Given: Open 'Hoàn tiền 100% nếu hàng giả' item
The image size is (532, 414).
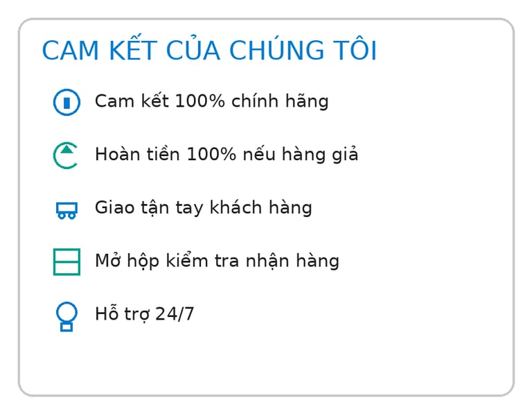Looking at the screenshot, I should click(227, 154).
